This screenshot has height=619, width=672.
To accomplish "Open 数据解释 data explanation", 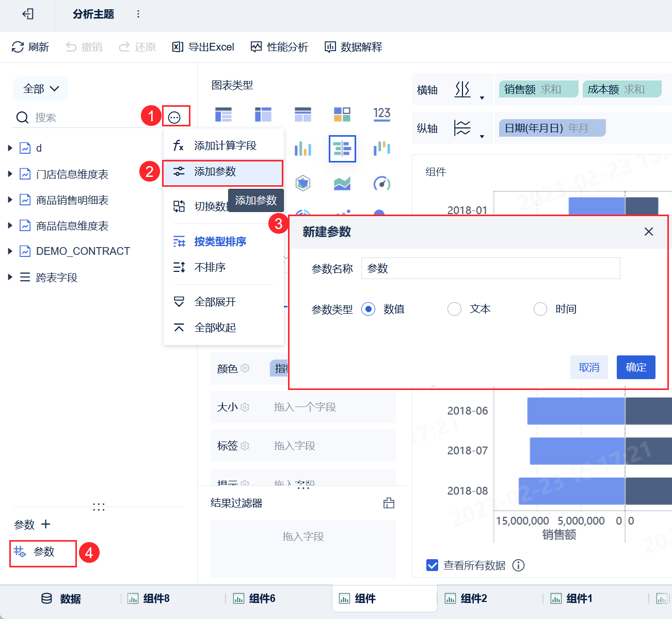I will [x=354, y=47].
